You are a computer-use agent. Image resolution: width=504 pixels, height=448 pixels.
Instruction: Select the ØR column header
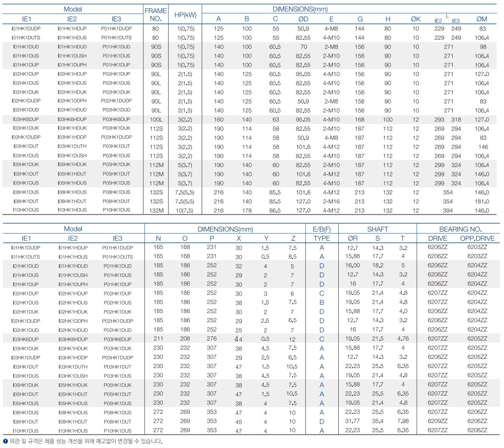[x=352, y=238]
